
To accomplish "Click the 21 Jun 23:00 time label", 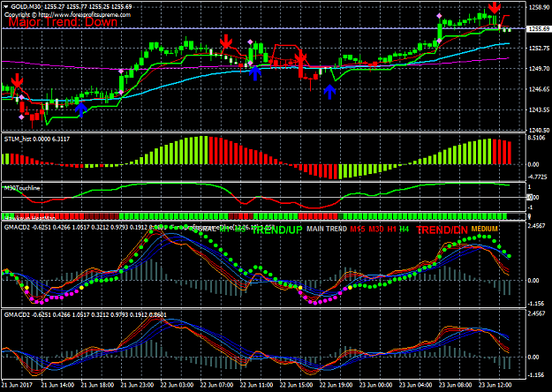I will pos(137,385).
